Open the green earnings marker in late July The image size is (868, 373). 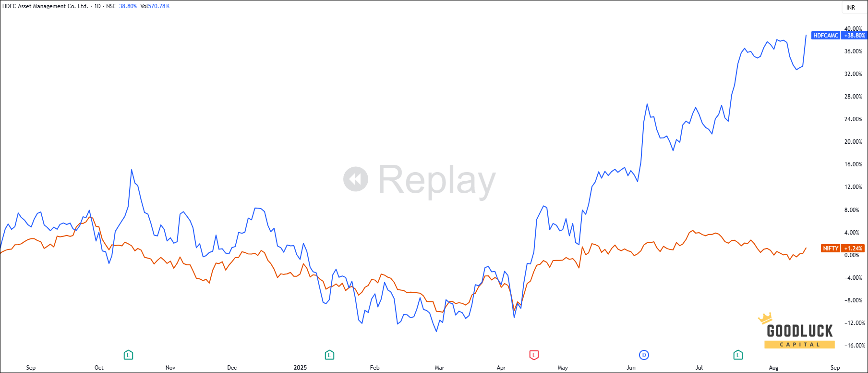coord(738,355)
